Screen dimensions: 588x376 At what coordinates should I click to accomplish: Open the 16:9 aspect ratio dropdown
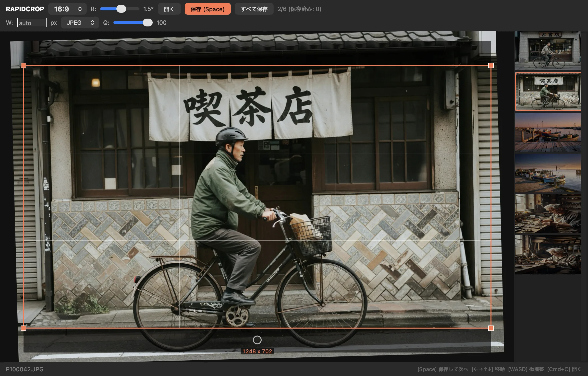67,9
